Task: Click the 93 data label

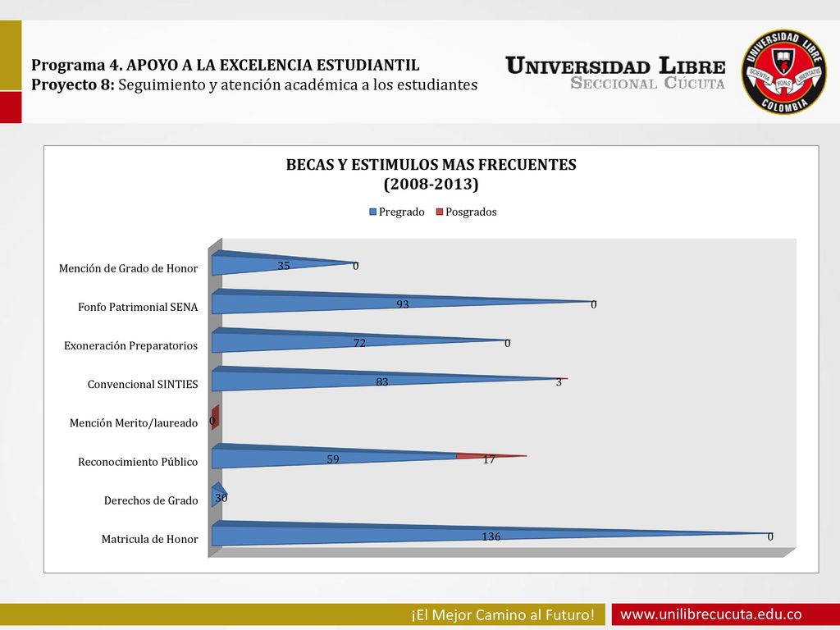Action: pyautogui.click(x=402, y=304)
